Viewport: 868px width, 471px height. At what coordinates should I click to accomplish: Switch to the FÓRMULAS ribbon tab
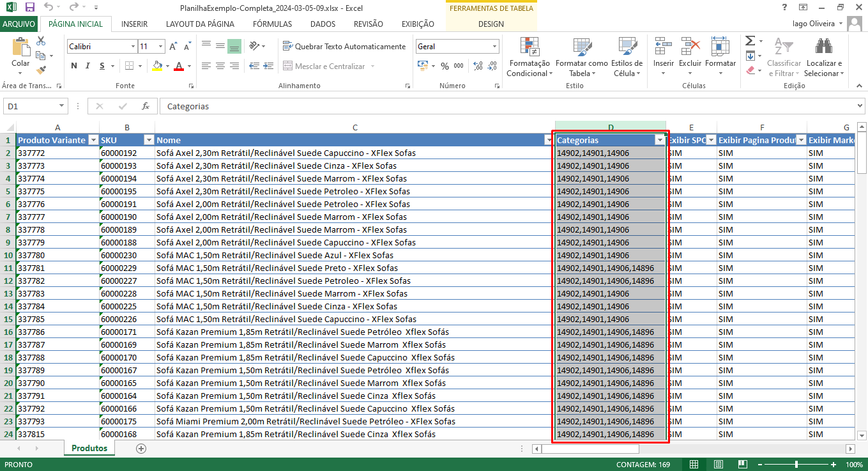pyautogui.click(x=272, y=24)
